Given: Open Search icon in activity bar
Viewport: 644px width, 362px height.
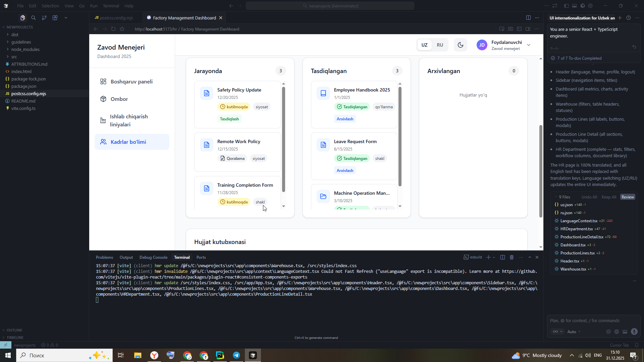Looking at the screenshot, I should pos(34,18).
